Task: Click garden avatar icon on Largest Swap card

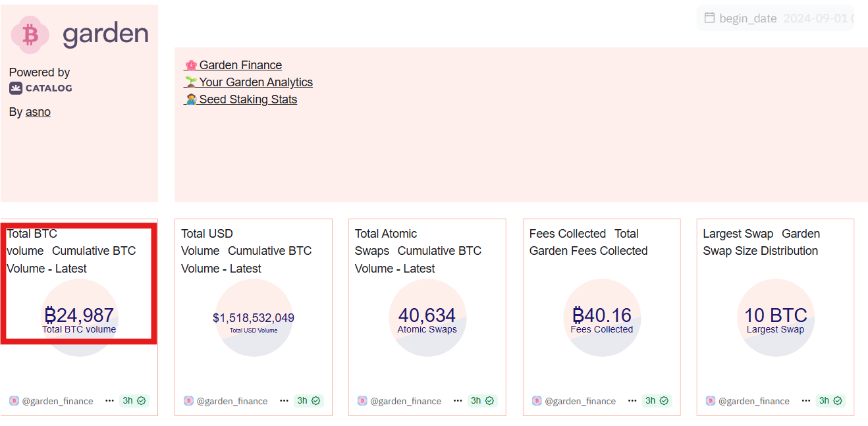Action: pyautogui.click(x=711, y=400)
